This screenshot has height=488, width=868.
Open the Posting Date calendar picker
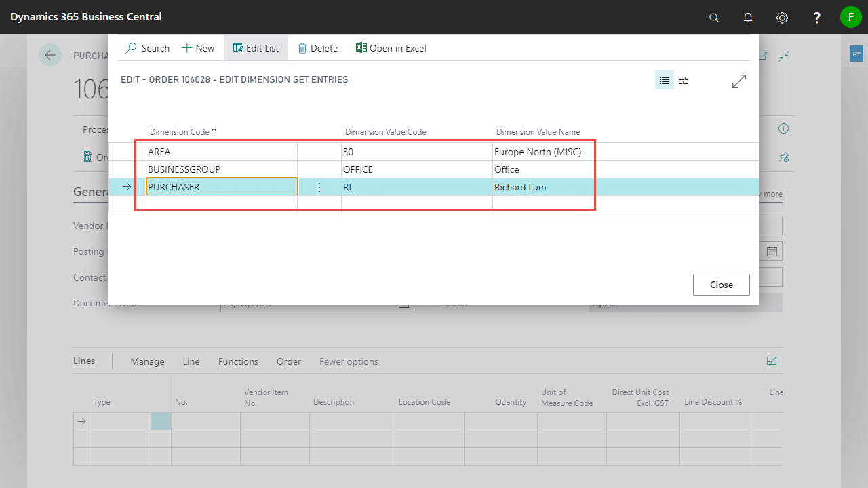[772, 251]
